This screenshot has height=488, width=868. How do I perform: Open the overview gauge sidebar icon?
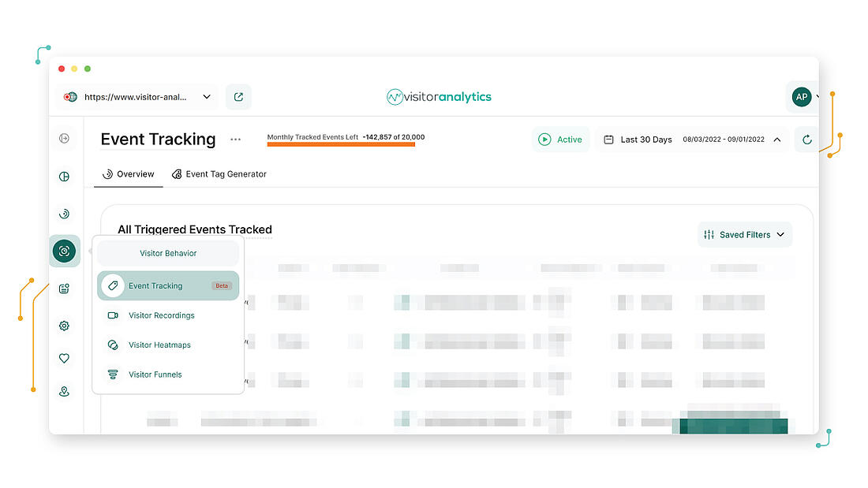click(64, 214)
